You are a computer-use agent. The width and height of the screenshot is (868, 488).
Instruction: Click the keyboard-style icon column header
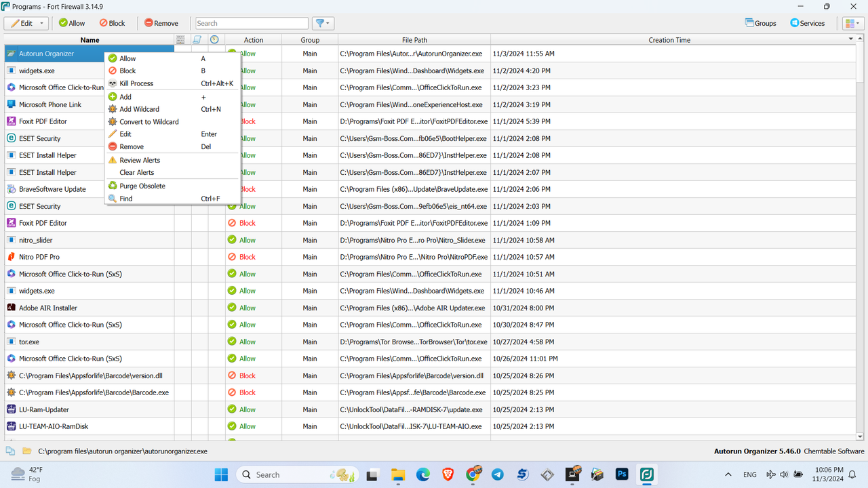[180, 39]
